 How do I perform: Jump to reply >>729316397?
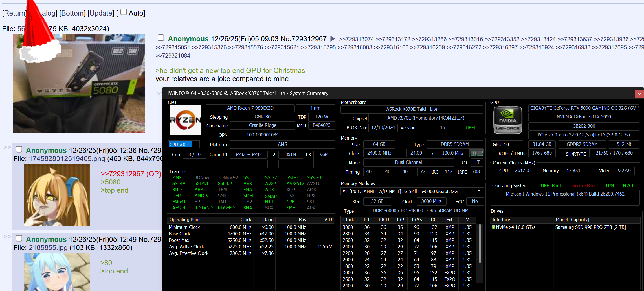click(x=500, y=47)
